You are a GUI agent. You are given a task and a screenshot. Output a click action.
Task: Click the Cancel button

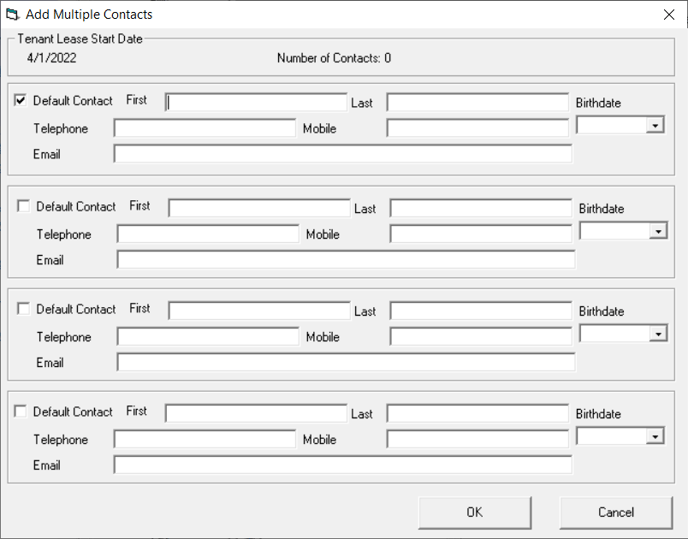616,512
